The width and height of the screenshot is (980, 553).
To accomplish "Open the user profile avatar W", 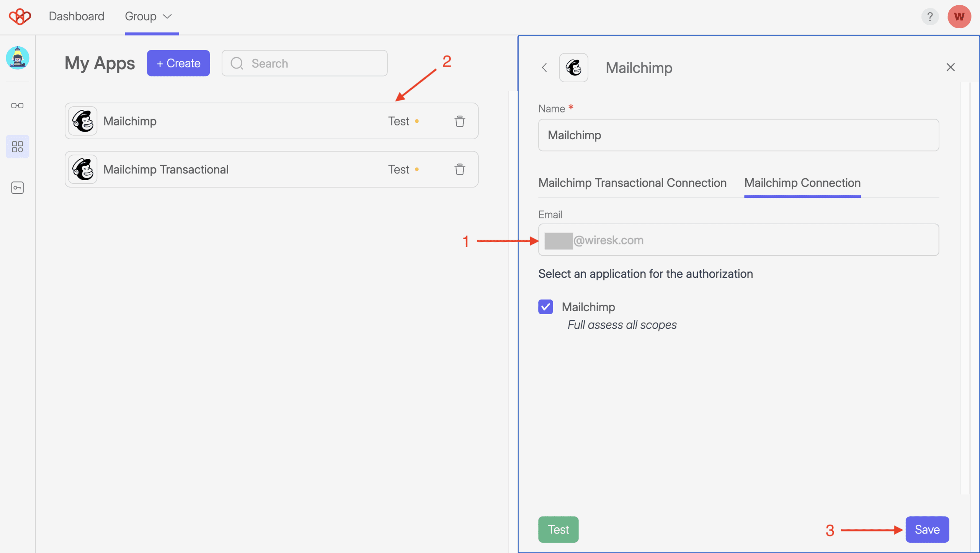I will coord(959,16).
